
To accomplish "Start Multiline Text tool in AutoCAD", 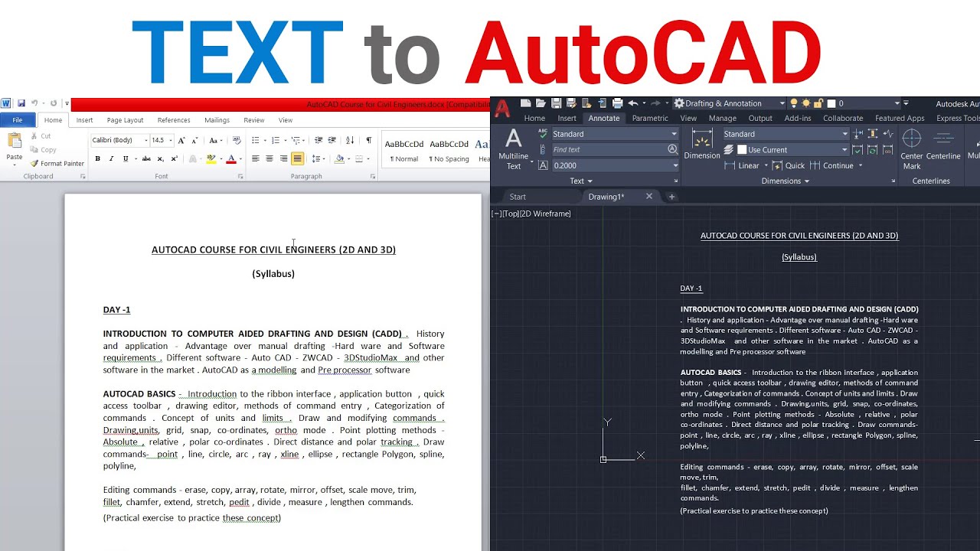I will coord(514,148).
